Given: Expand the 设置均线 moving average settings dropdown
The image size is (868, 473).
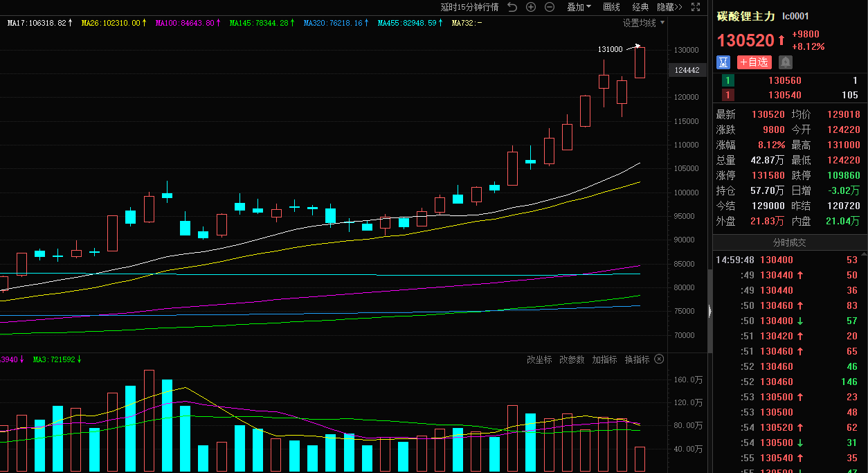Looking at the screenshot, I should [643, 23].
